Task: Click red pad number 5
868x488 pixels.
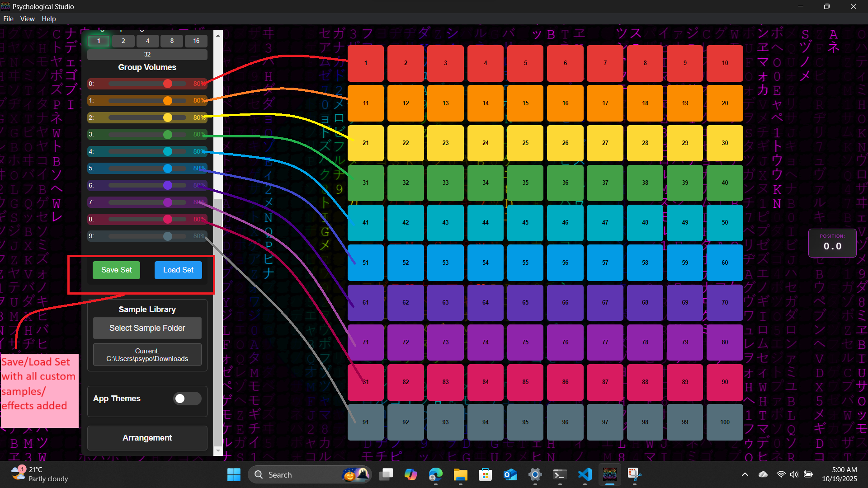Action: [x=525, y=63]
